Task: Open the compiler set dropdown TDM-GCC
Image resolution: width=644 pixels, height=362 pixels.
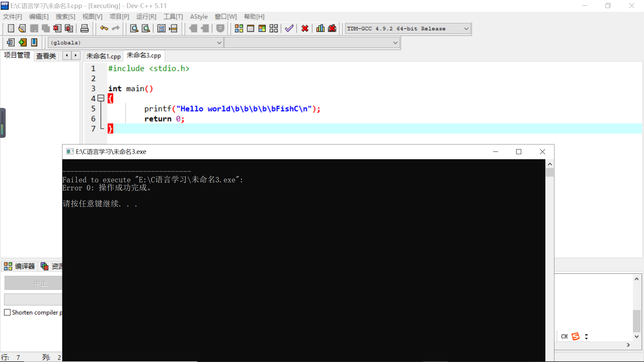Action: [408, 29]
